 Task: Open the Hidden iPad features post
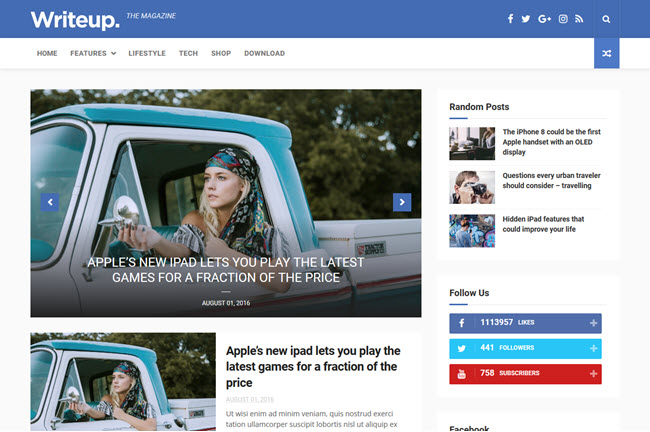click(x=543, y=224)
